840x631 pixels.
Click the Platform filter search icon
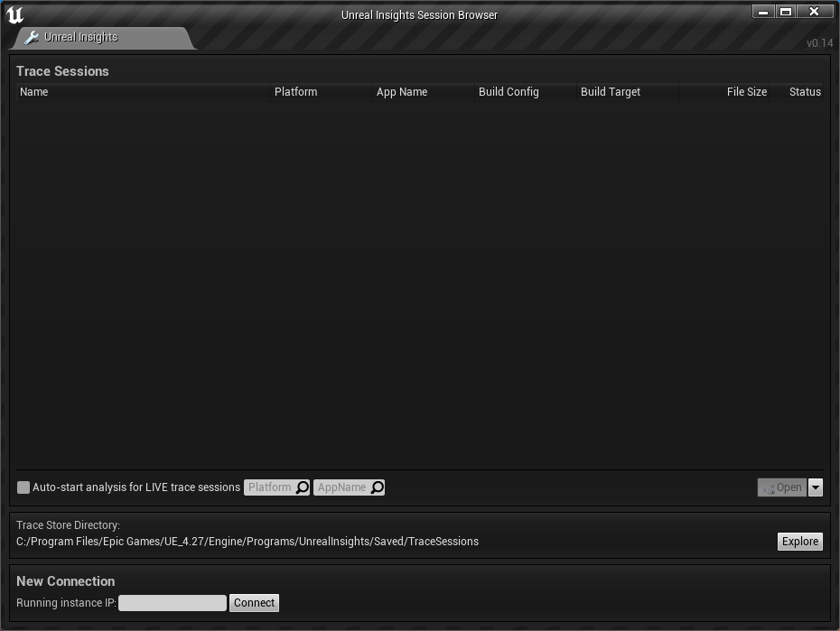click(303, 487)
